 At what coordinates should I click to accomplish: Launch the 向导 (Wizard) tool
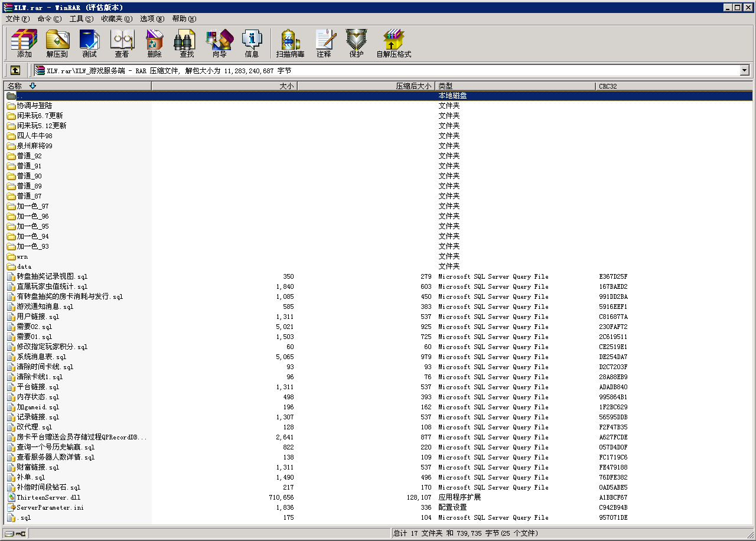tap(219, 44)
